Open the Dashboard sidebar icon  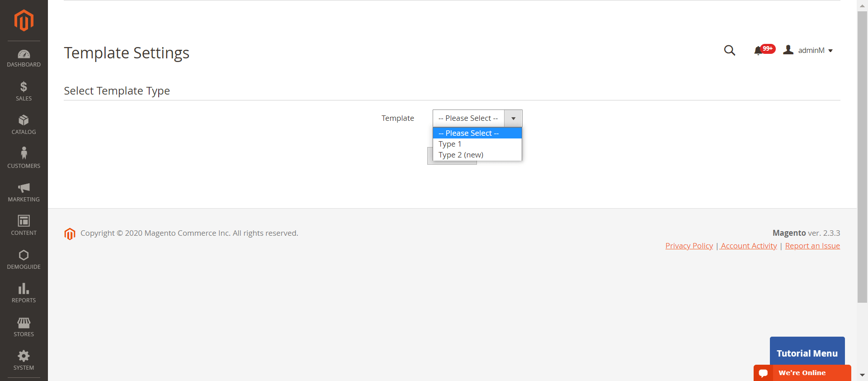[x=24, y=55]
